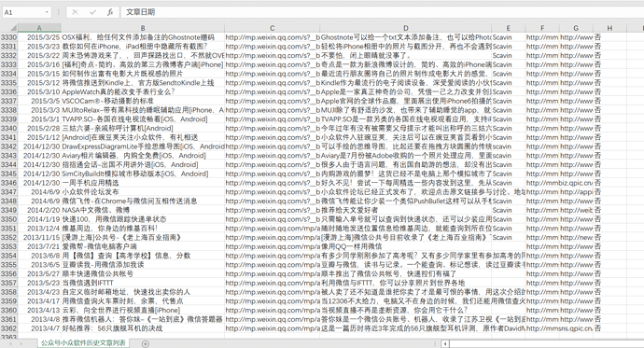The height and width of the screenshot is (348, 644).
Task: Click Scavin cell in row 3330
Action: (x=508, y=37)
